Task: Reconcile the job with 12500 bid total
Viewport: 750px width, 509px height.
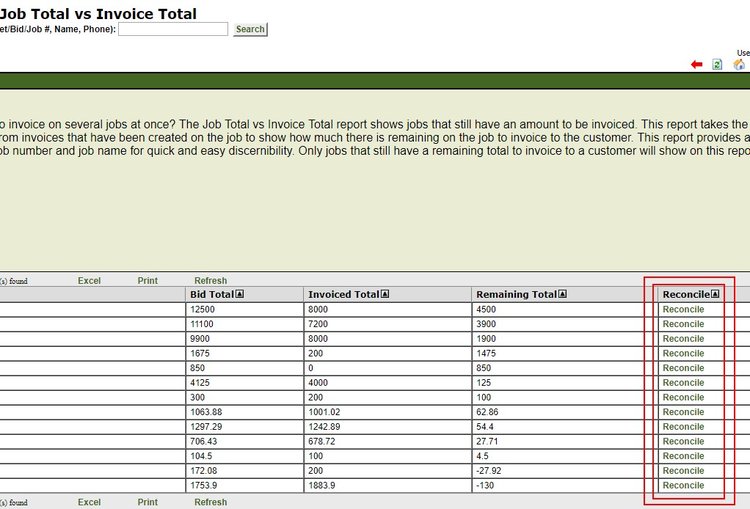Action: click(683, 310)
